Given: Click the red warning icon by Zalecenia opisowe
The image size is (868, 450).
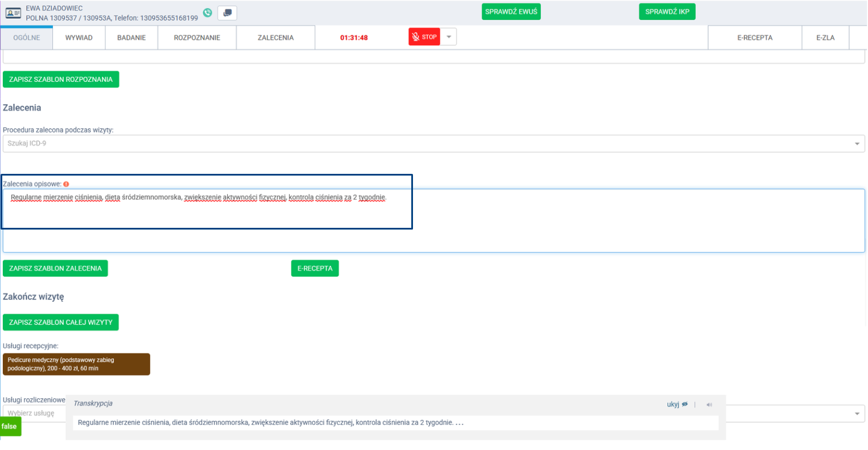Looking at the screenshot, I should point(66,184).
